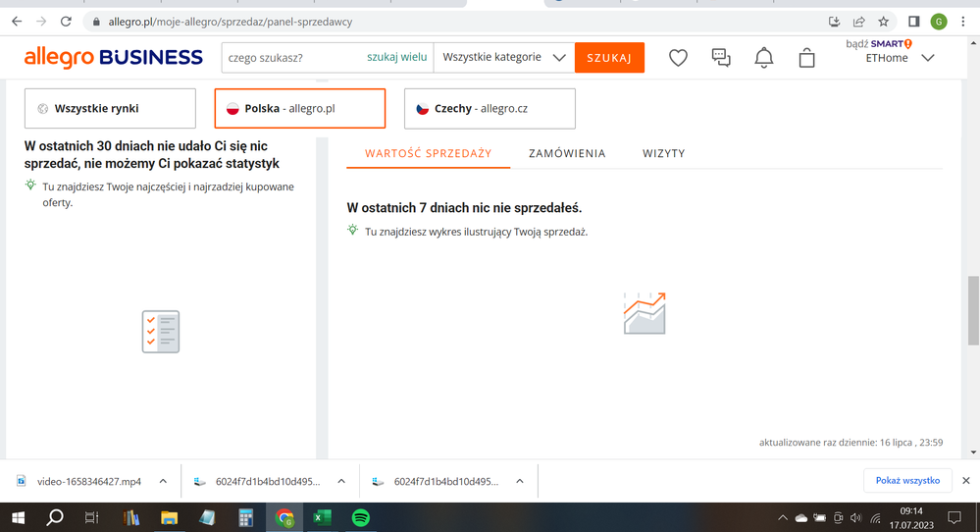Open the favorites heart icon

[678, 58]
